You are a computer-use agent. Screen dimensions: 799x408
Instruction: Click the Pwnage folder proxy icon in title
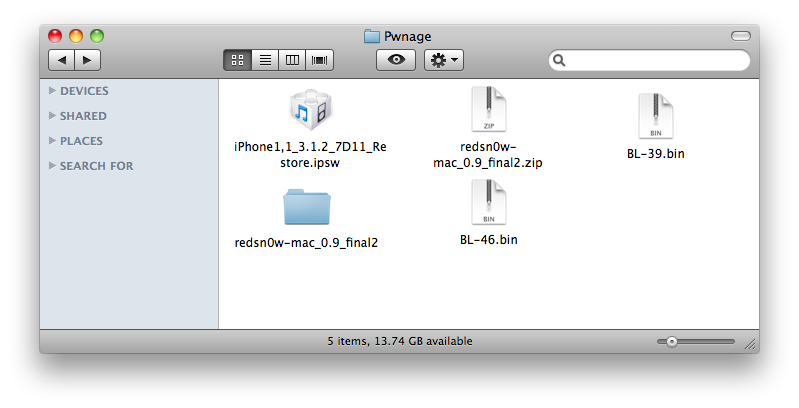click(x=371, y=36)
